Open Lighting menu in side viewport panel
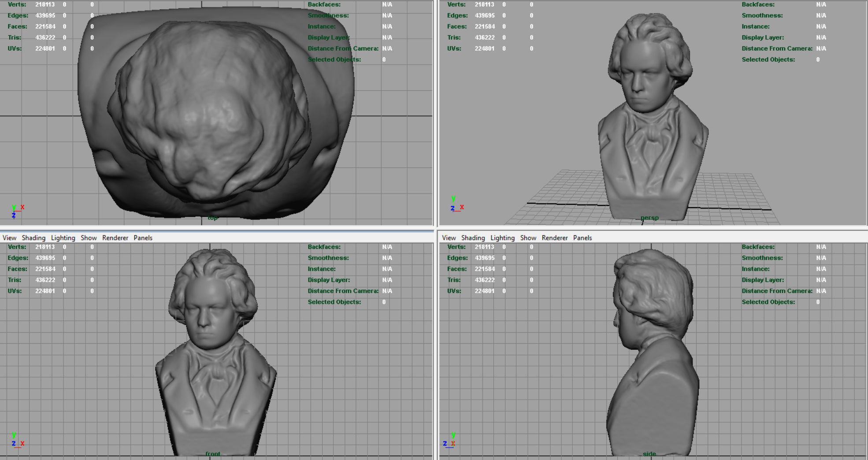Screen dimensions: 868x460 (x=502, y=237)
